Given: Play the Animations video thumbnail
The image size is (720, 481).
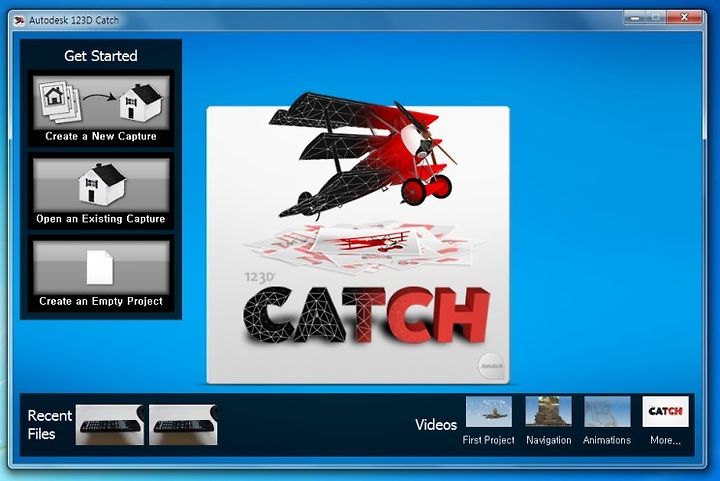Looking at the screenshot, I should click(x=607, y=412).
